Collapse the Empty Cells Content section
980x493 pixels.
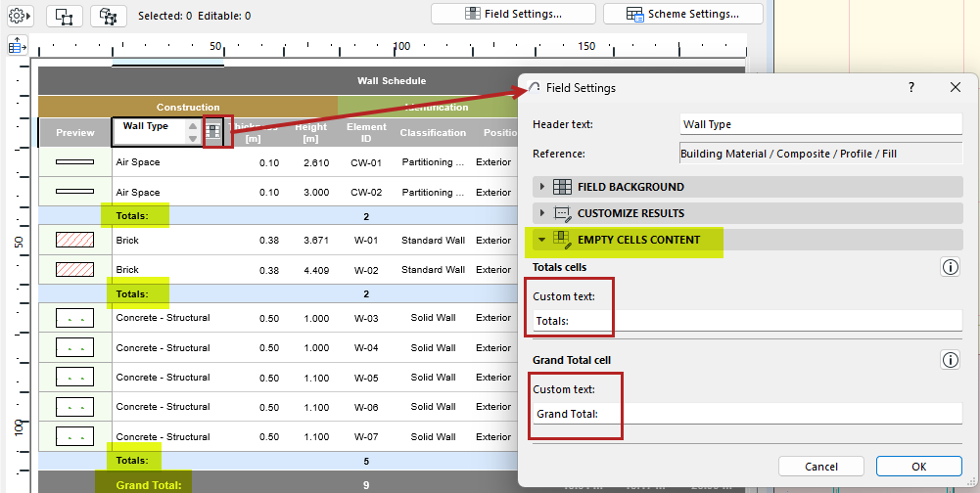(541, 240)
